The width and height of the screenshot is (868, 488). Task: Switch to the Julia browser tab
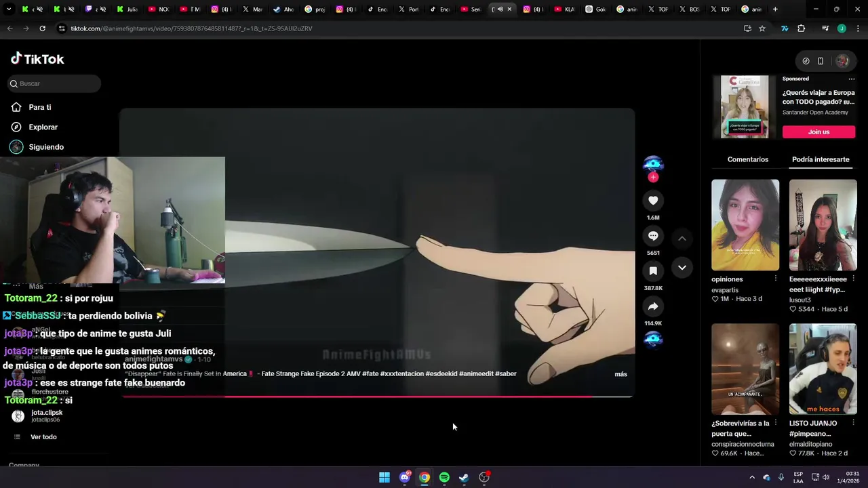[x=127, y=9]
